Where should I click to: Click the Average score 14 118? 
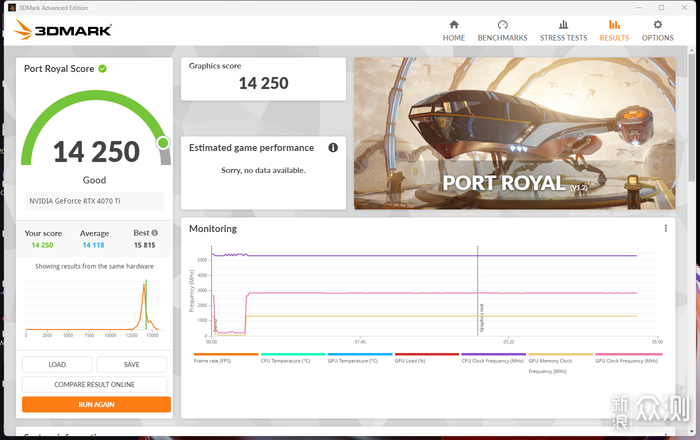coord(93,245)
